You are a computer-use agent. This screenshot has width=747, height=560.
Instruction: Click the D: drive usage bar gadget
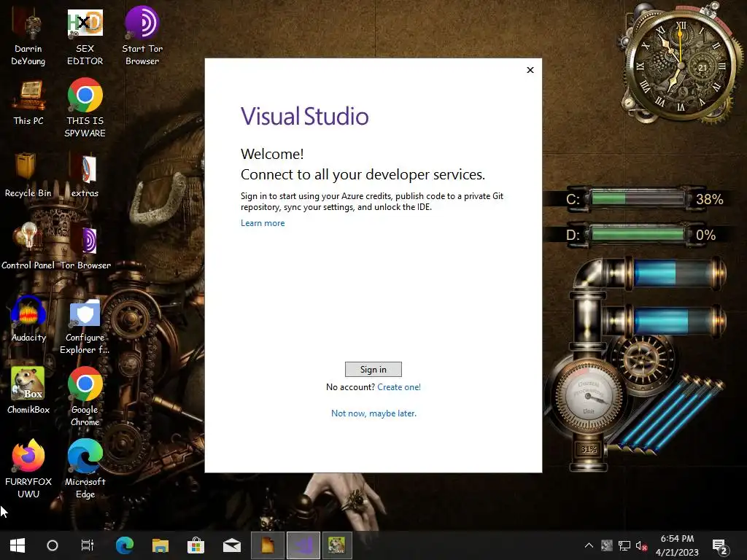pos(638,234)
